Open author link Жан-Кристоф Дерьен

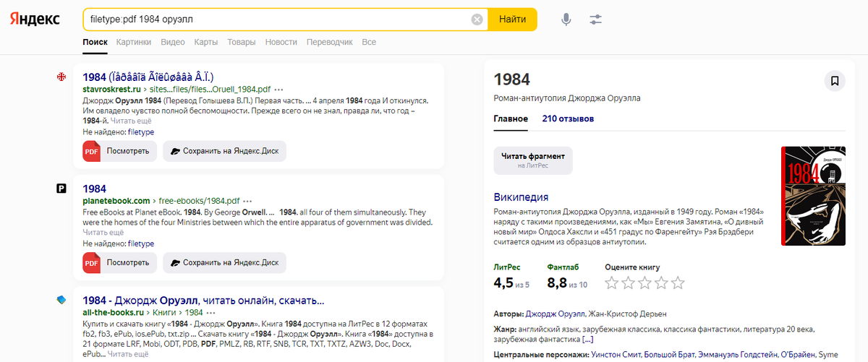[x=627, y=314]
